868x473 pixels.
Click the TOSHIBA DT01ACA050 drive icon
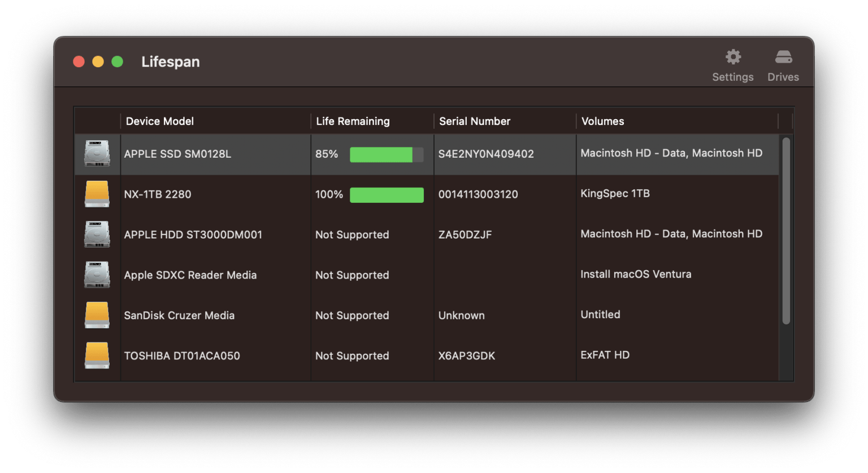[x=97, y=356]
